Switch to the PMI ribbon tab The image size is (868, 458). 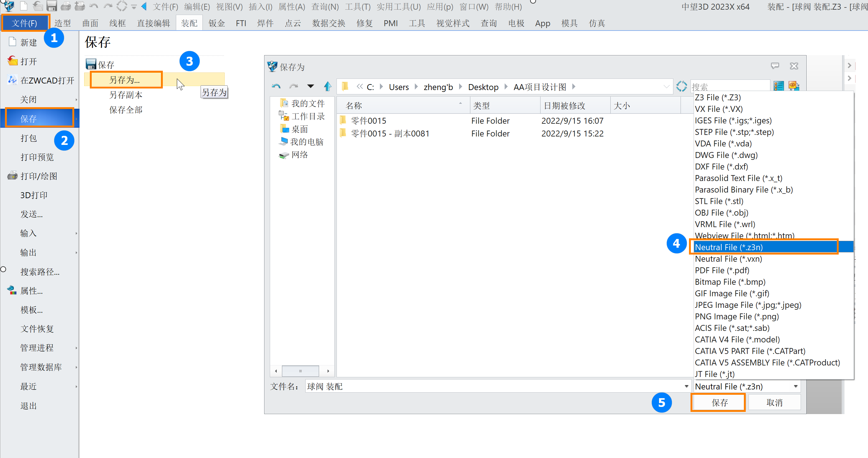390,23
